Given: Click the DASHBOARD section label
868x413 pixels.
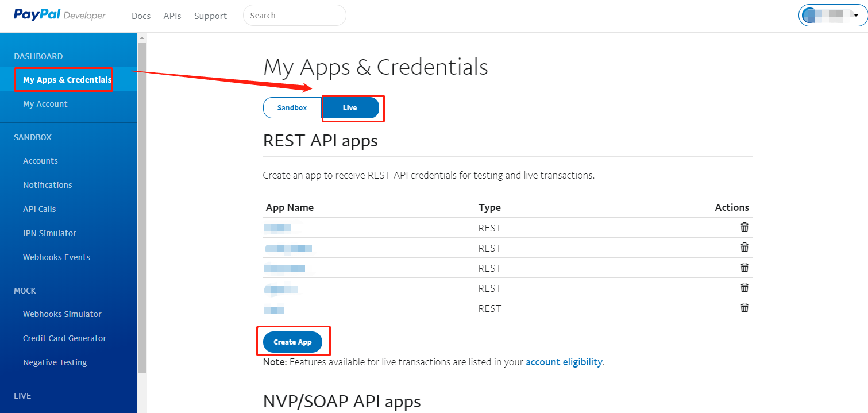Looking at the screenshot, I should 38,56.
